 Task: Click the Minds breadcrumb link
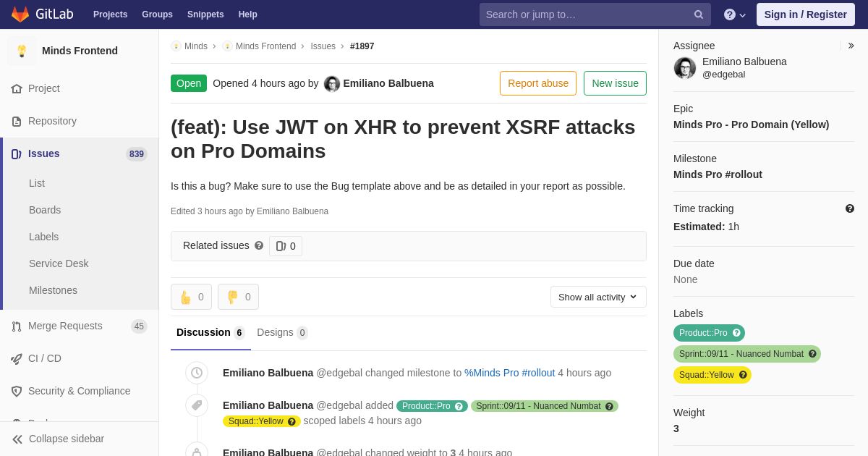196,46
